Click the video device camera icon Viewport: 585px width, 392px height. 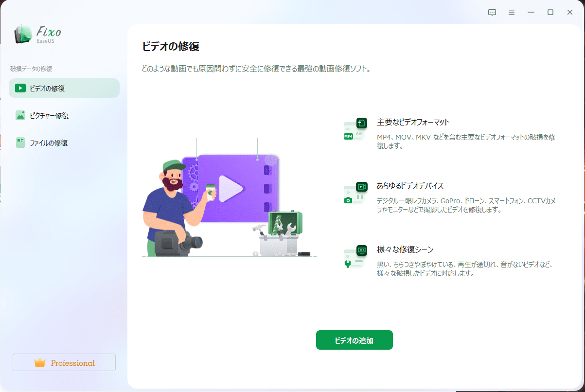pos(355,193)
